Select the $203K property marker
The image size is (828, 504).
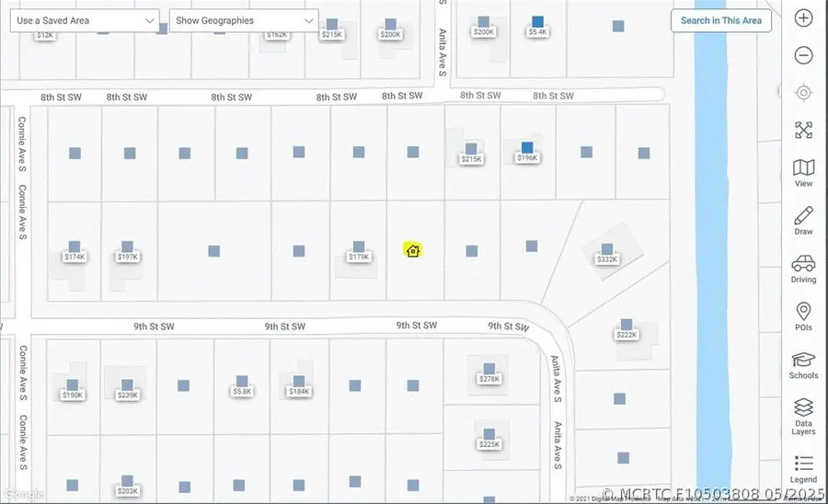(127, 486)
